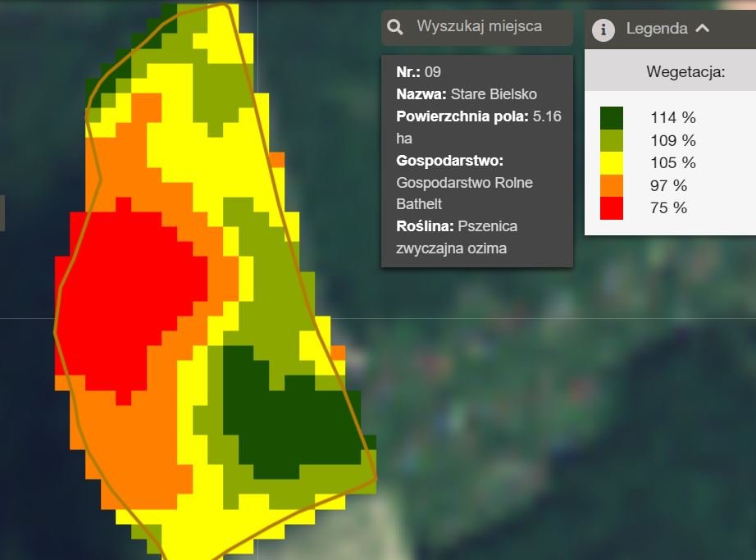This screenshot has width=756, height=560.
Task: Click the large red zone on the field
Action: coord(131,295)
